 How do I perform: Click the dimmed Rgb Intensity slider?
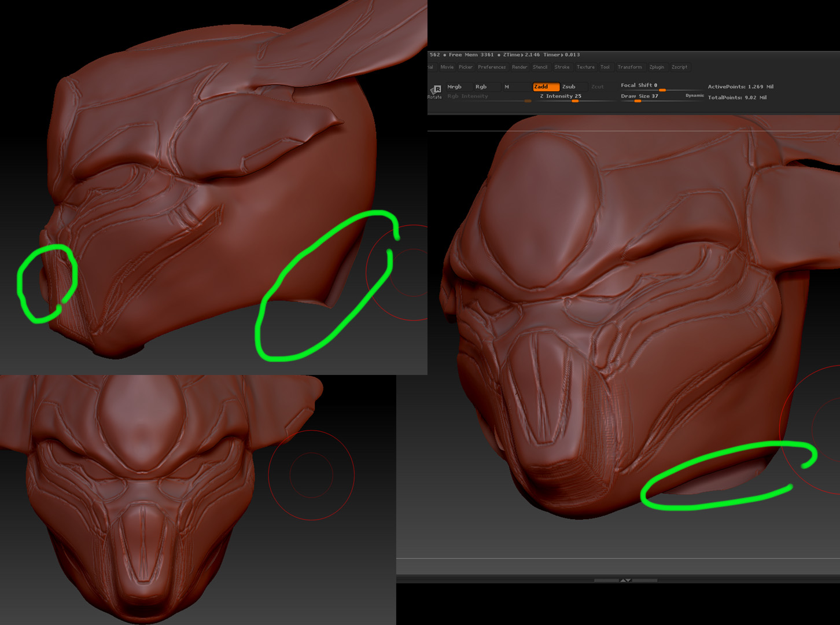[x=488, y=97]
